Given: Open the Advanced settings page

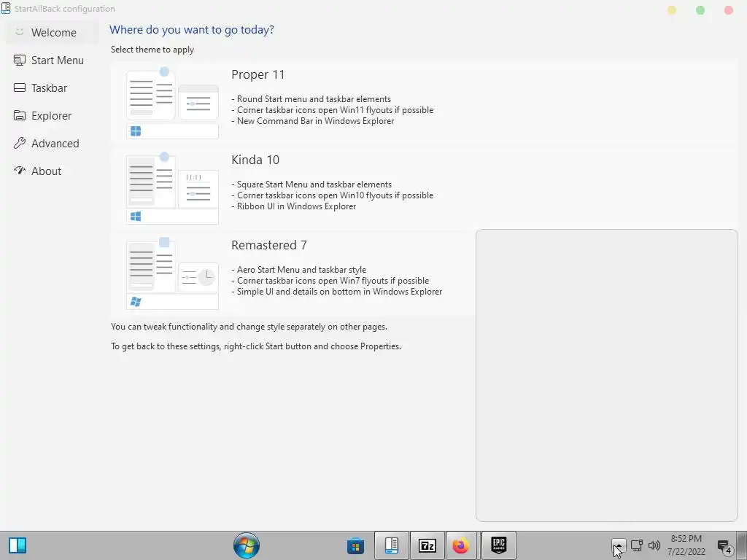Looking at the screenshot, I should (53, 143).
